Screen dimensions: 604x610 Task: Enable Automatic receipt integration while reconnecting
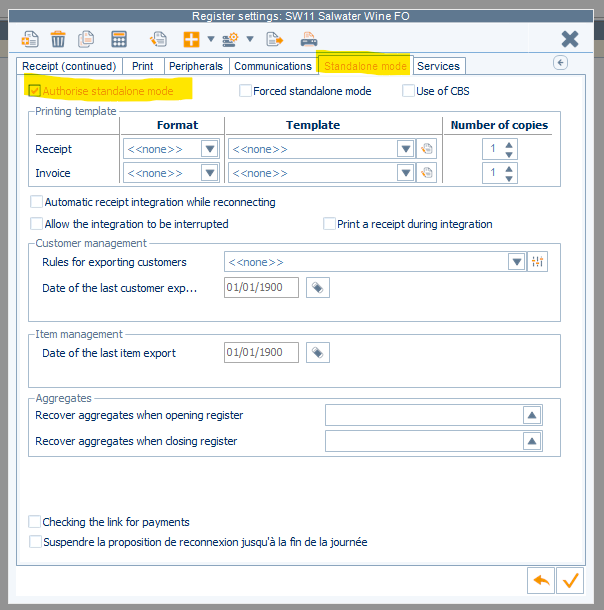tap(37, 202)
